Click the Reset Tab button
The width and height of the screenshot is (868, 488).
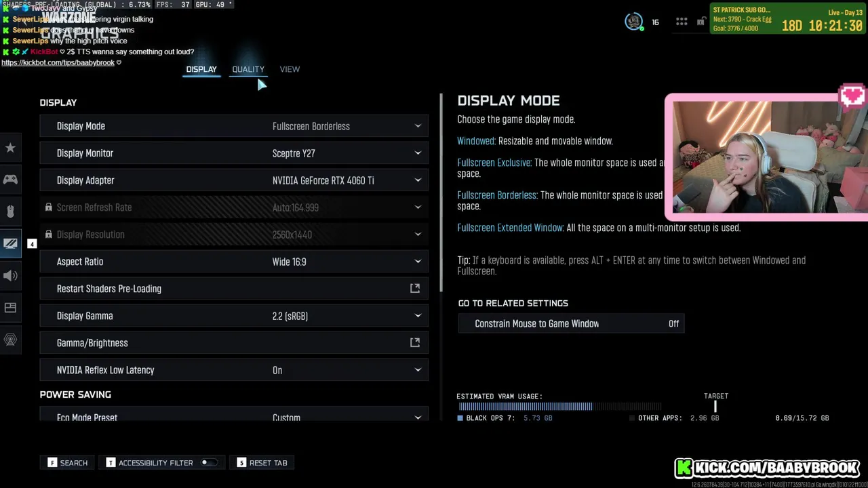tap(262, 463)
